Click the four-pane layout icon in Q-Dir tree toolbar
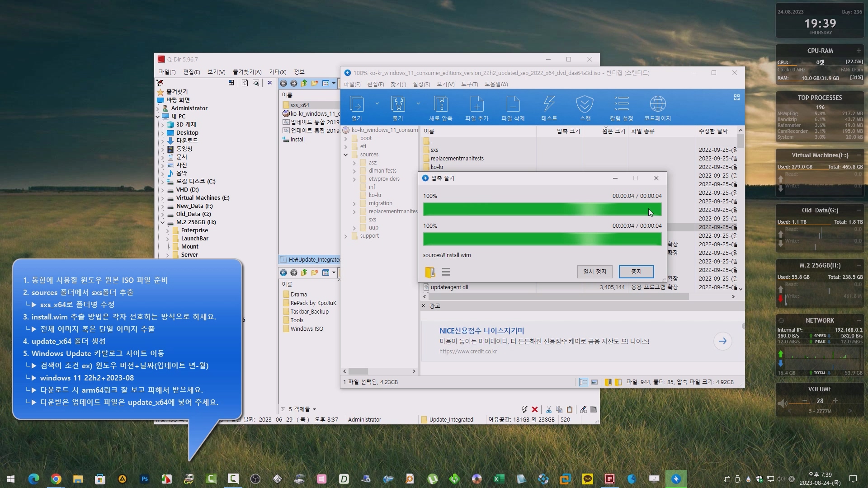This screenshot has height=488, width=868. (x=231, y=83)
